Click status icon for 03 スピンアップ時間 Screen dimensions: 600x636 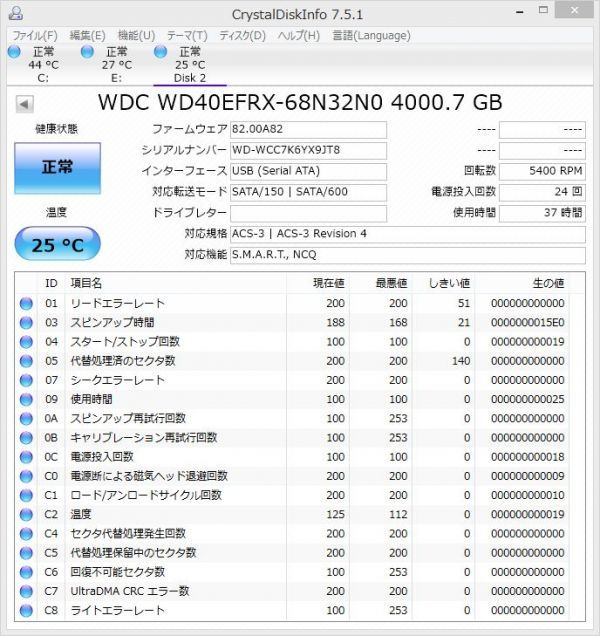click(26, 323)
